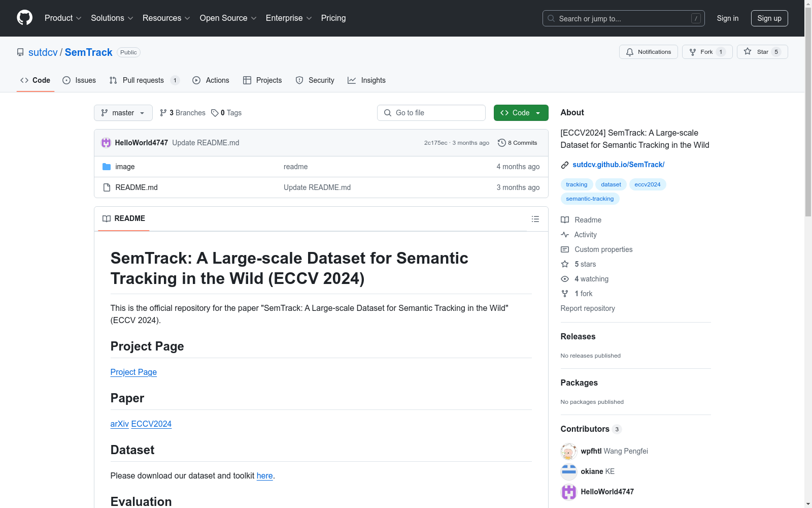Click the Search or jump to field

(624, 18)
